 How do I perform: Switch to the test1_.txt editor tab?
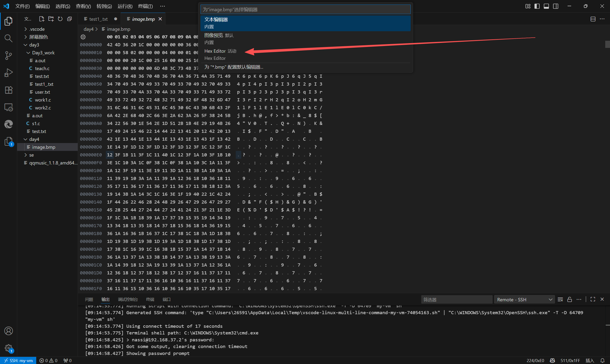(98, 19)
